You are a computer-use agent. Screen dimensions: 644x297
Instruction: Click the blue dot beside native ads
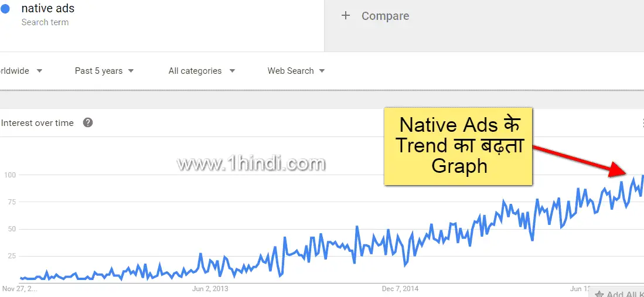click(x=5, y=9)
